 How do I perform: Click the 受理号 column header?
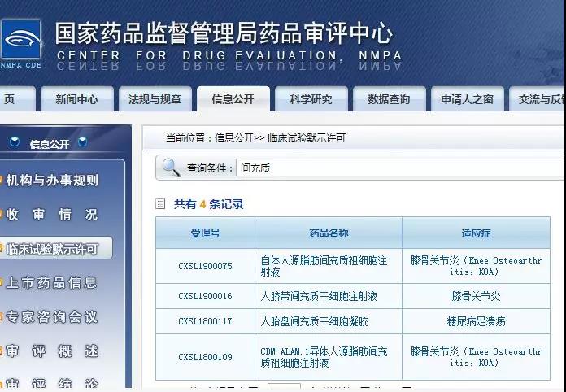pyautogui.click(x=205, y=233)
